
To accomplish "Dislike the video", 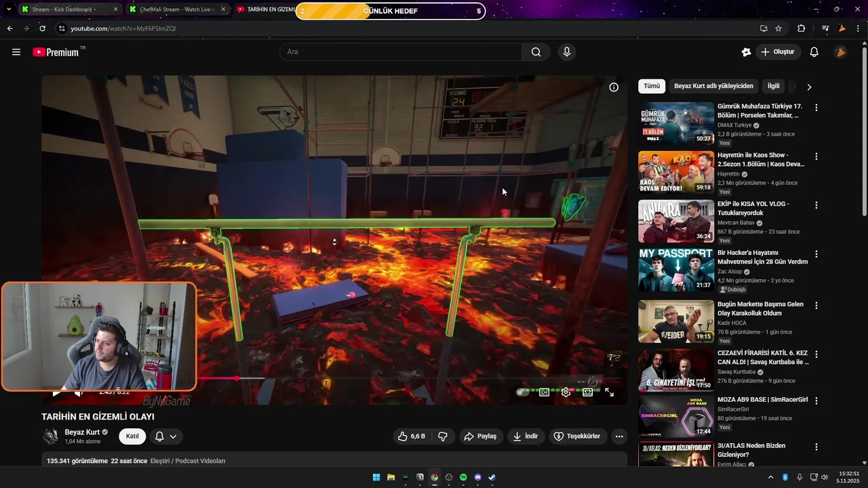I will 443,436.
